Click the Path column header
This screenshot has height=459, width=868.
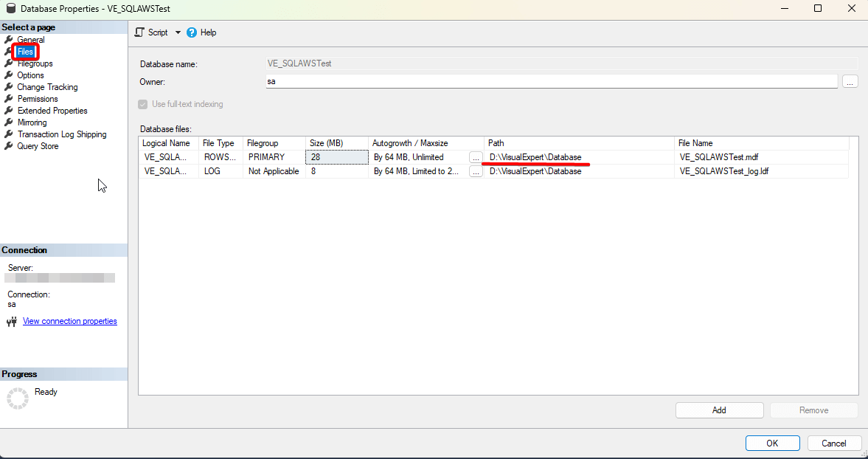pyautogui.click(x=579, y=143)
